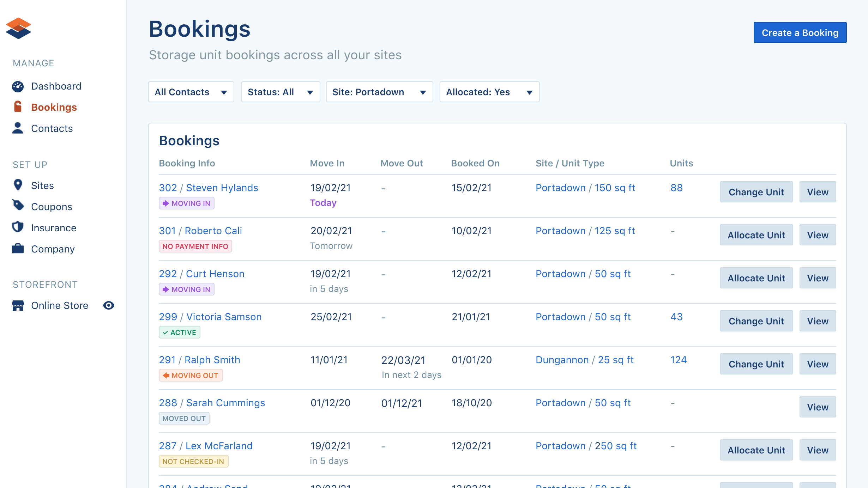Click unit number 124 link
Screen dimensions: 868x488
coord(678,360)
